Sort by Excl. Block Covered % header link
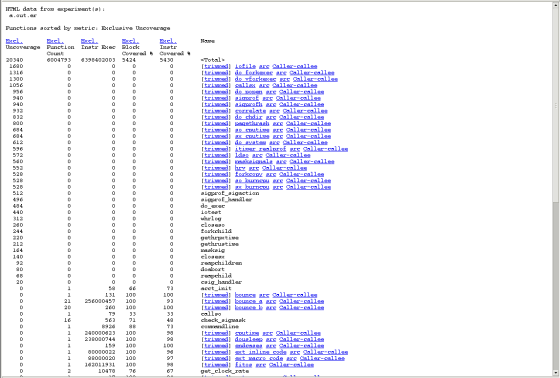Viewport: 560px width, 378px height. [130, 41]
